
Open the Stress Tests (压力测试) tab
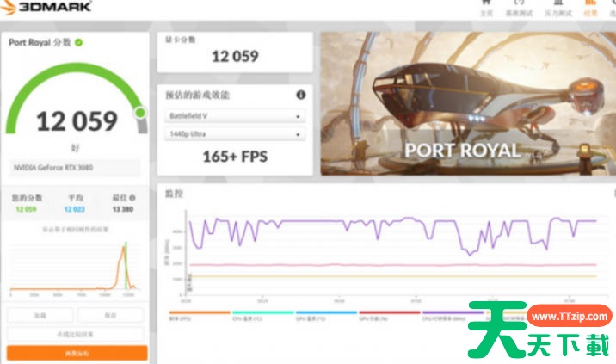pyautogui.click(x=557, y=8)
